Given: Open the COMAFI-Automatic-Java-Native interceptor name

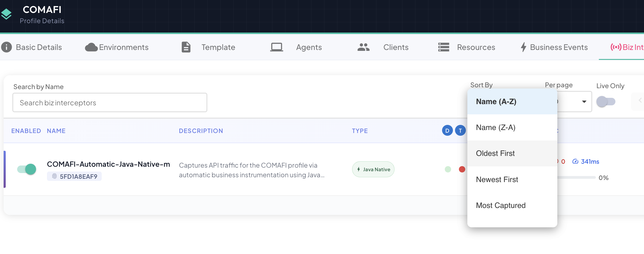Looking at the screenshot, I should [109, 164].
